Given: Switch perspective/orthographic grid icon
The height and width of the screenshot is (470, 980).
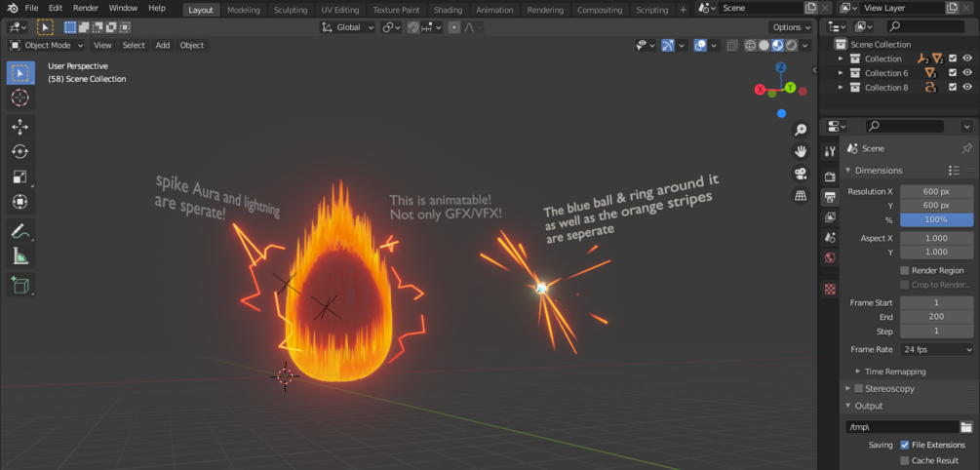Looking at the screenshot, I should point(800,195).
